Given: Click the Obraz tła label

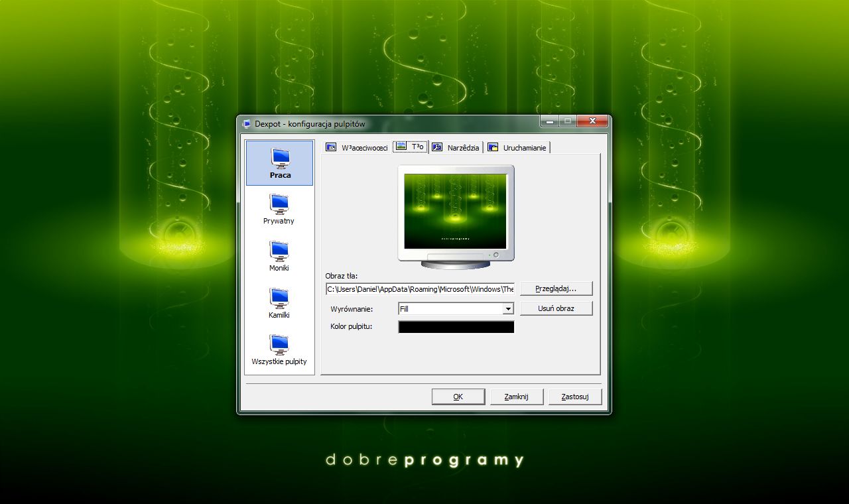Looking at the screenshot, I should pyautogui.click(x=341, y=276).
